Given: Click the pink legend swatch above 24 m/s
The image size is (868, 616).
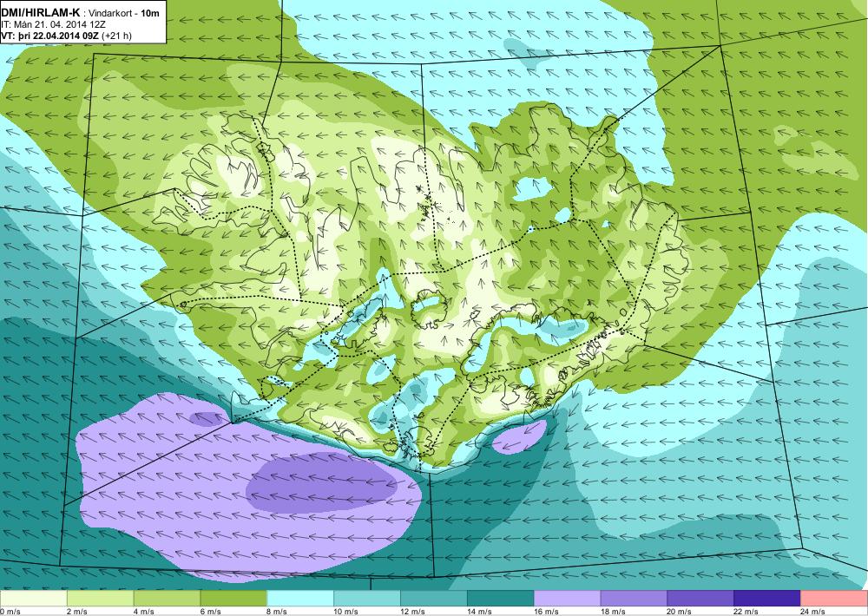Looking at the screenshot, I should [834, 599].
